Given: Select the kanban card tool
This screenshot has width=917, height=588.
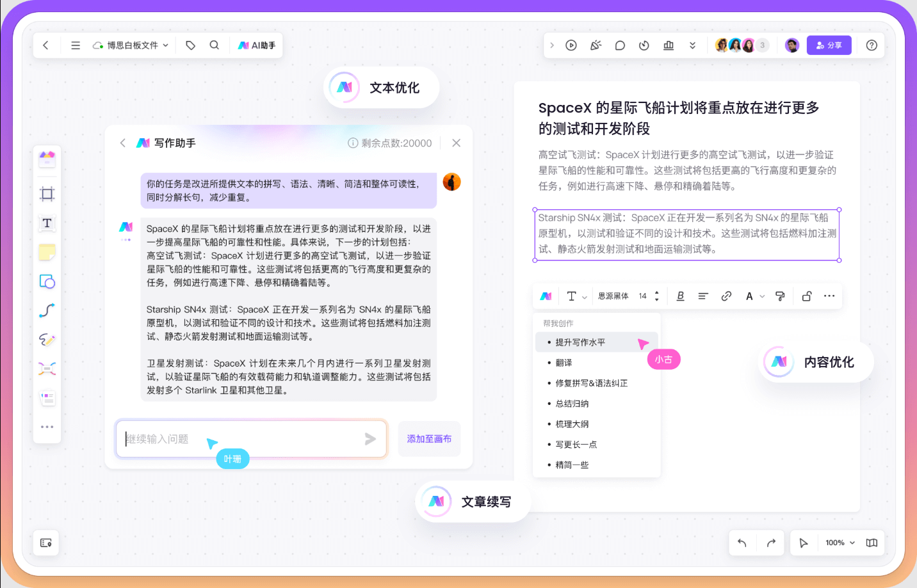Looking at the screenshot, I should [x=47, y=398].
